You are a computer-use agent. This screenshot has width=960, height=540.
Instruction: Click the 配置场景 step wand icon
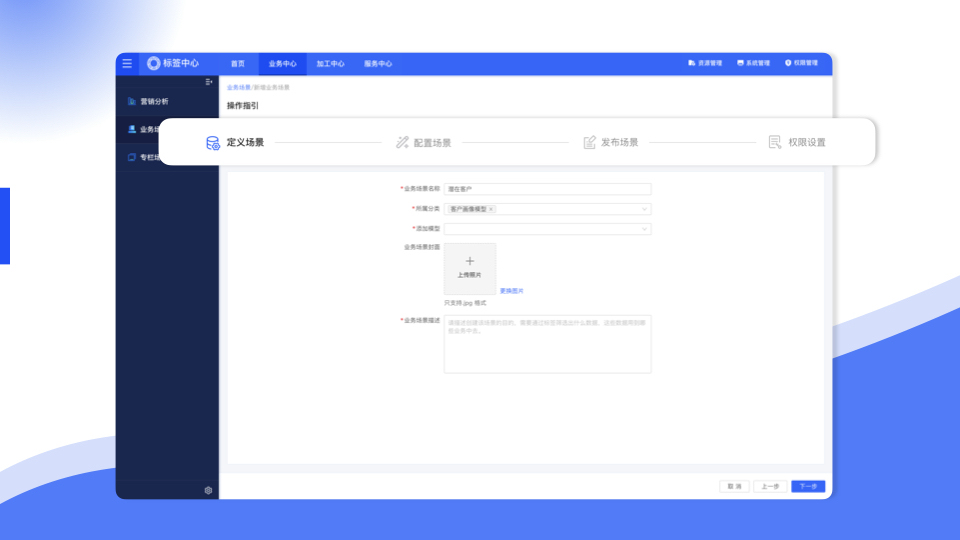coord(402,143)
